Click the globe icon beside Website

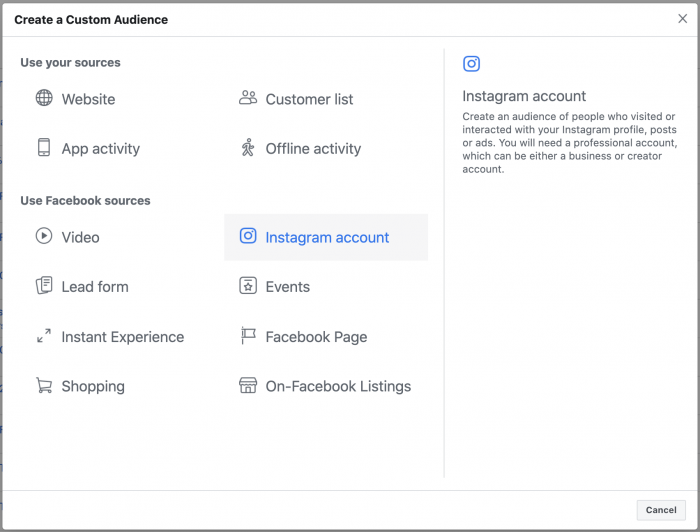tap(44, 99)
